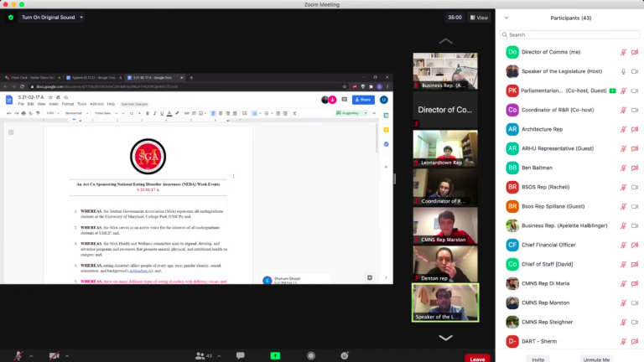This screenshot has width=644, height=362.
Task: Expand the View options dropdown
Action: click(x=479, y=17)
